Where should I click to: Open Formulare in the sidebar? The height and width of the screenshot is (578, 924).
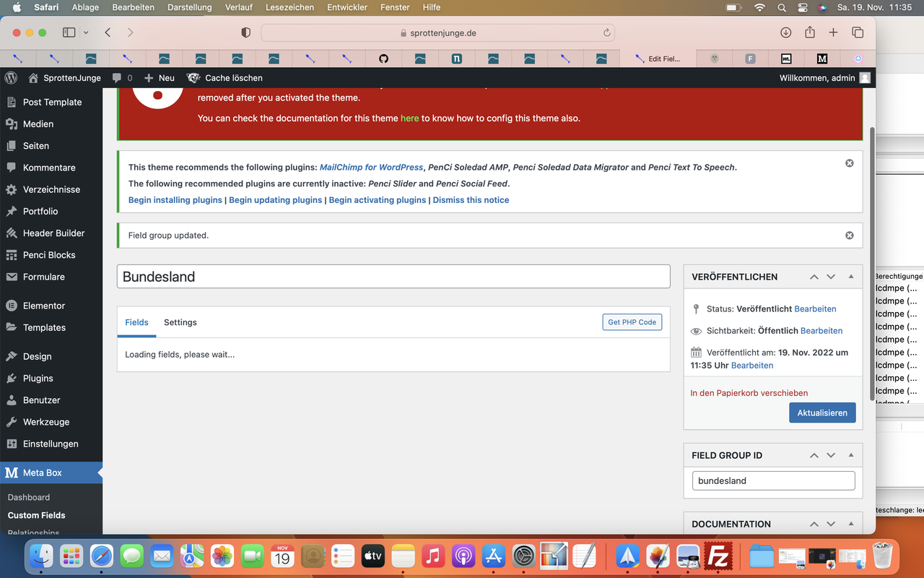tap(43, 277)
